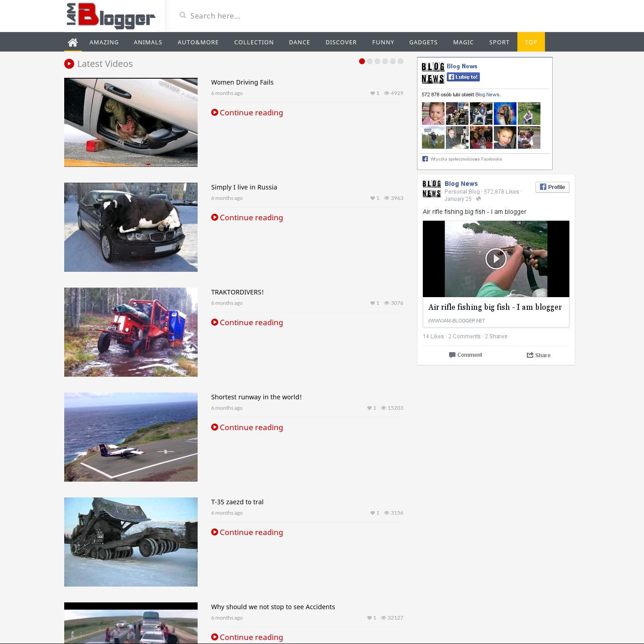Viewport: 644px width, 644px height.
Task: Select the last slider pagination dot
Action: click(400, 62)
